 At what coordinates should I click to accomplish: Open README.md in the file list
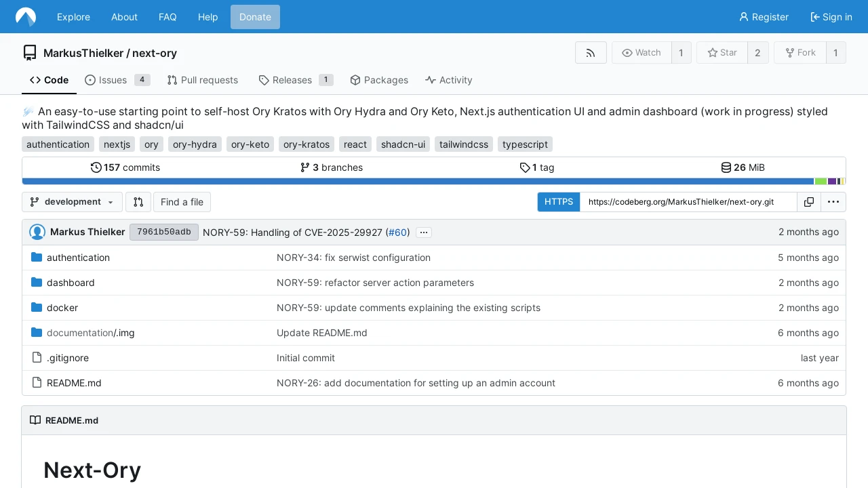coord(74,383)
